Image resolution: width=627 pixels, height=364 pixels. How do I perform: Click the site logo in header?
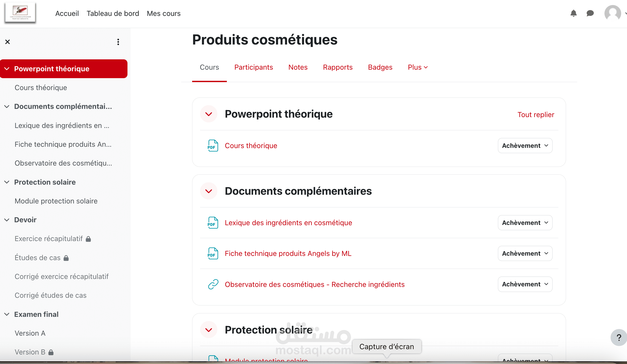pyautogui.click(x=20, y=13)
